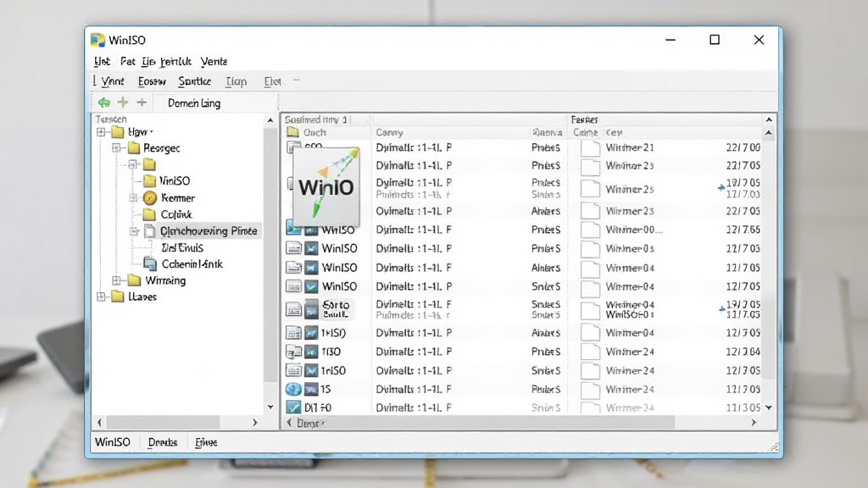Collapse the Resegec tree node
Screen dimensions: 868x488
click(116, 147)
